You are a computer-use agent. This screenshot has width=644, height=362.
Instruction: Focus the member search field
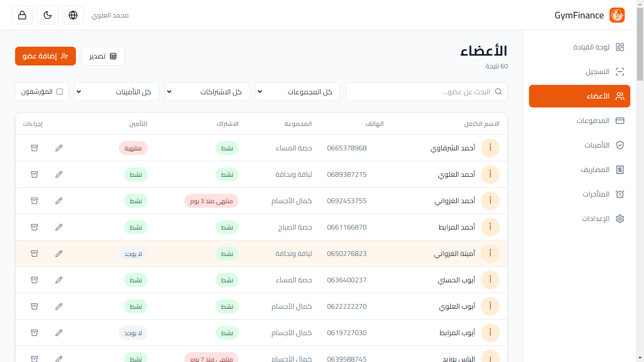pos(427,91)
